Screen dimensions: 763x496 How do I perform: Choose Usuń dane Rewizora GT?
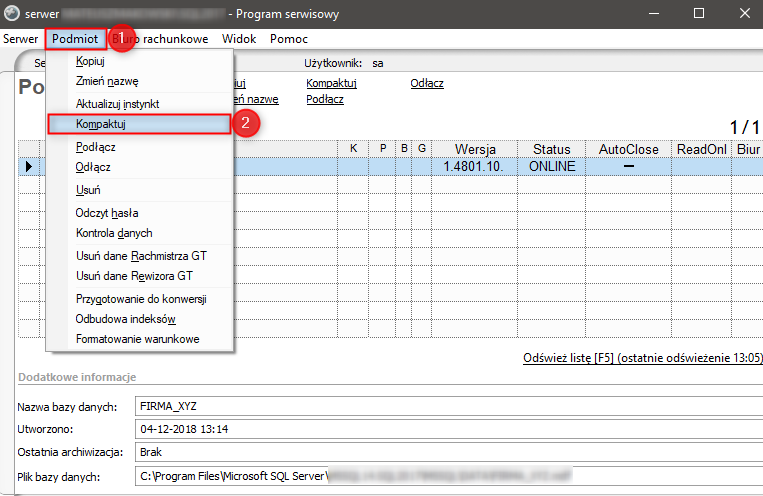coord(140,276)
